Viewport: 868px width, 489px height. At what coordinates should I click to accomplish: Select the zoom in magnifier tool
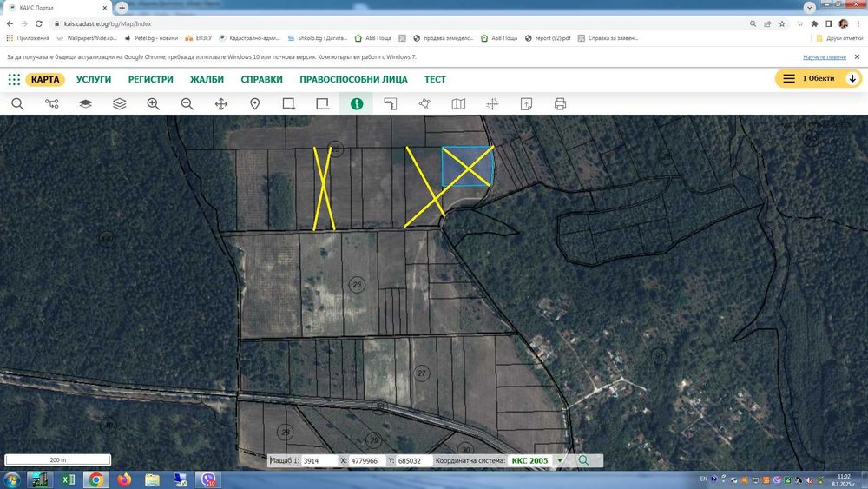154,104
